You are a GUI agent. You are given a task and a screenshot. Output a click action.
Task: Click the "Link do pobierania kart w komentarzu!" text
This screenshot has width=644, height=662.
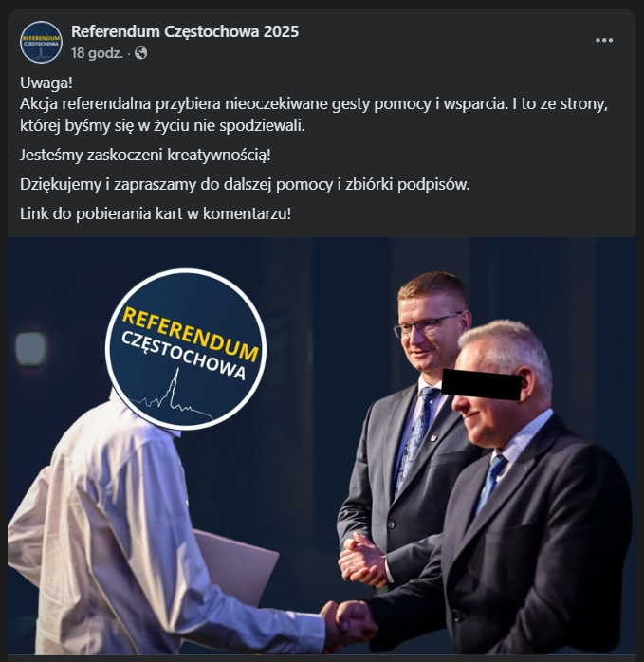156,213
